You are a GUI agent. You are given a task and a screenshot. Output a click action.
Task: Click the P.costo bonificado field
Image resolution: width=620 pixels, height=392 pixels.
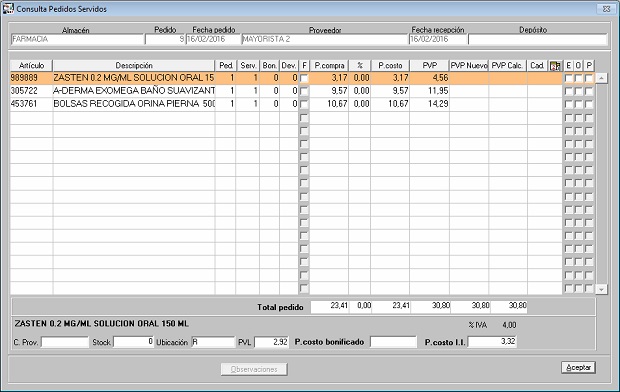click(x=393, y=342)
